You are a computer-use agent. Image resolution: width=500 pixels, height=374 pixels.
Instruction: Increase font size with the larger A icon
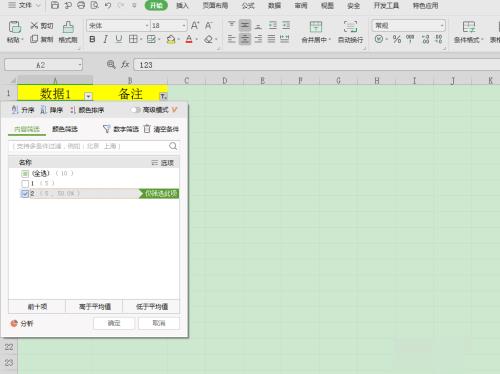click(195, 25)
